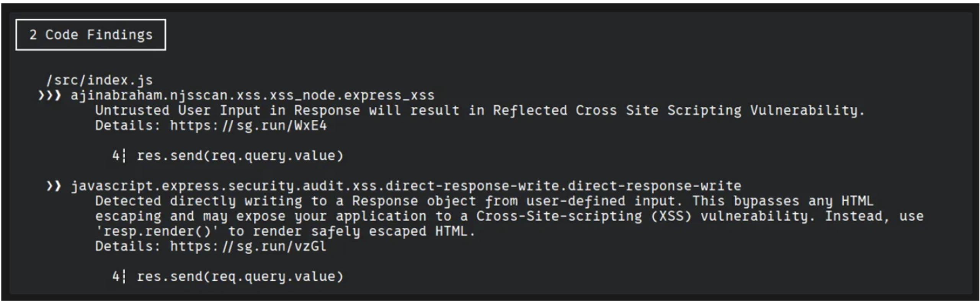This screenshot has height=301, width=980.
Task: Click line number 4 in the second finding
Action: [116, 276]
